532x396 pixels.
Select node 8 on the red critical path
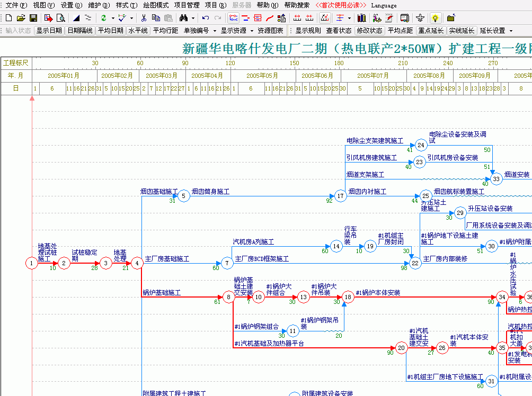228,297
